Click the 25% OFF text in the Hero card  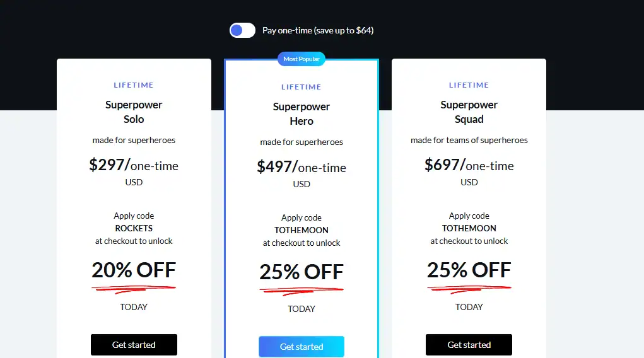302,272
